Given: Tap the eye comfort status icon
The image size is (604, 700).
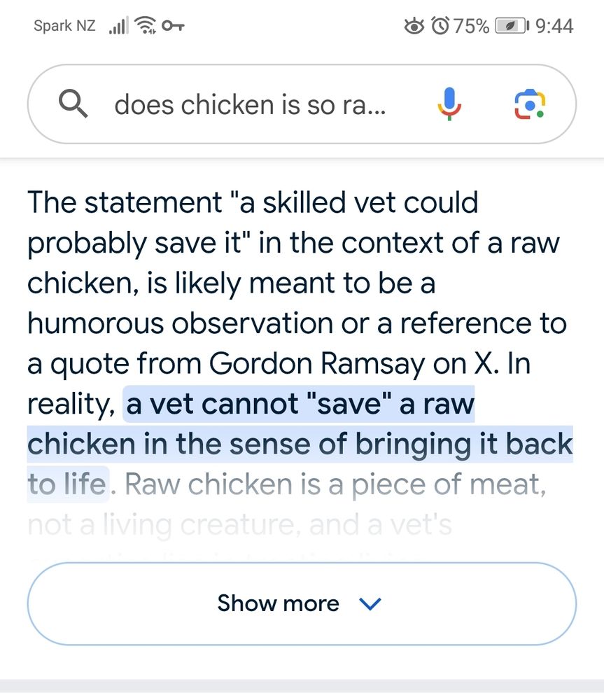Looking at the screenshot, I should [x=414, y=27].
